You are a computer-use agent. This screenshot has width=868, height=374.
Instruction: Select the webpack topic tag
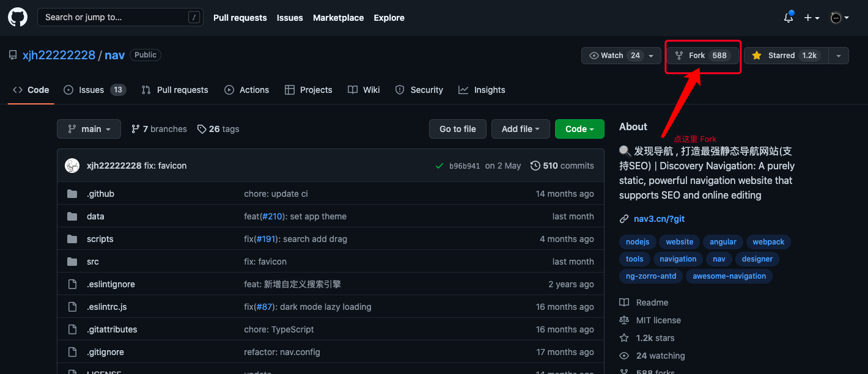tap(768, 242)
